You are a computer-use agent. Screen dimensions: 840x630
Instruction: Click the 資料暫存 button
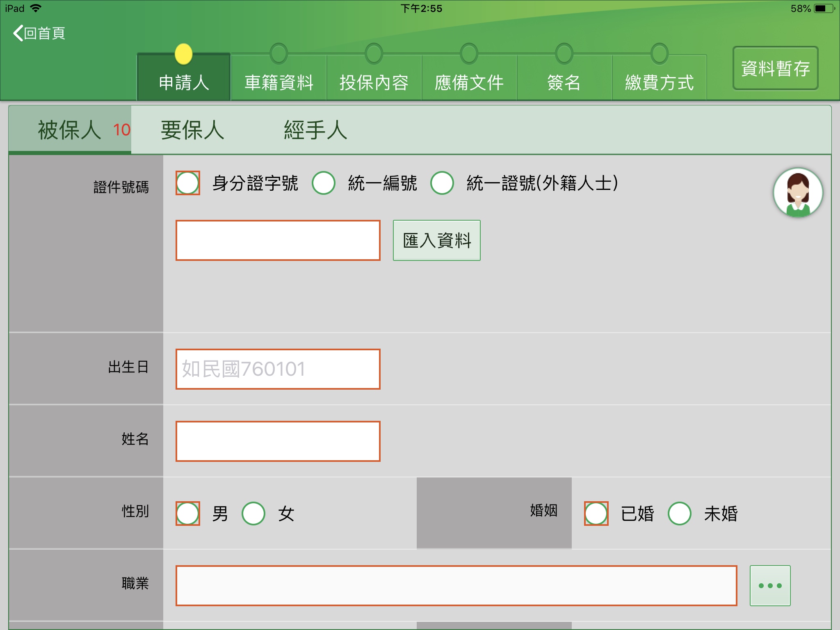point(775,68)
